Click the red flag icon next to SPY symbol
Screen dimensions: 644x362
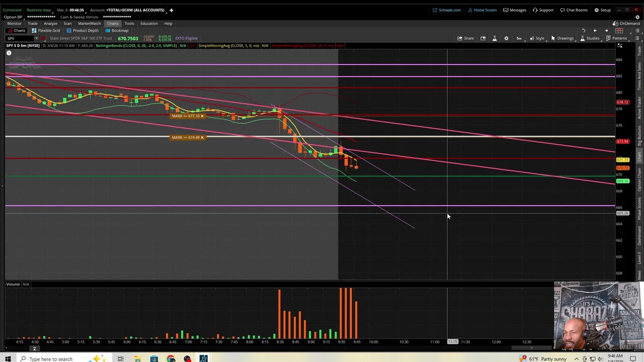coord(44,38)
